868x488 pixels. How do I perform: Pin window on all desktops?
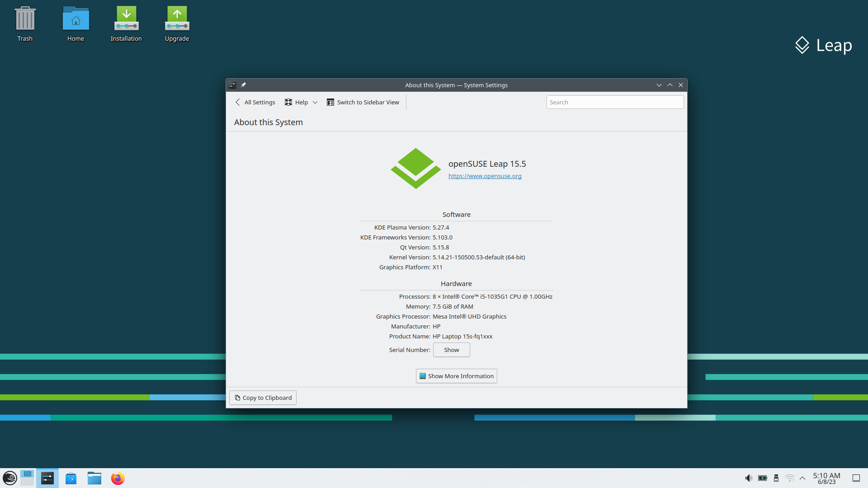pyautogui.click(x=243, y=85)
